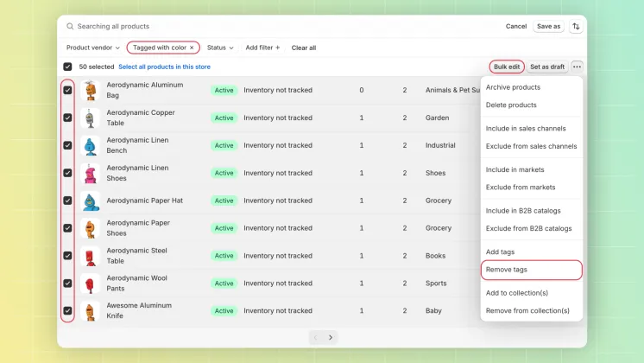The width and height of the screenshot is (644, 363).
Task: Click Select all products in this store
Action: pos(164,67)
